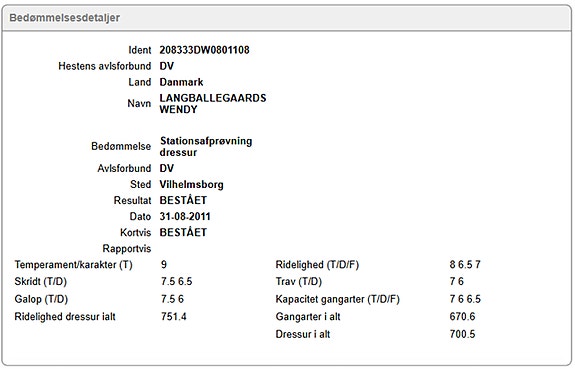Select the total 700.5
Image resolution: width=575 pixels, height=369 pixels.
point(462,334)
